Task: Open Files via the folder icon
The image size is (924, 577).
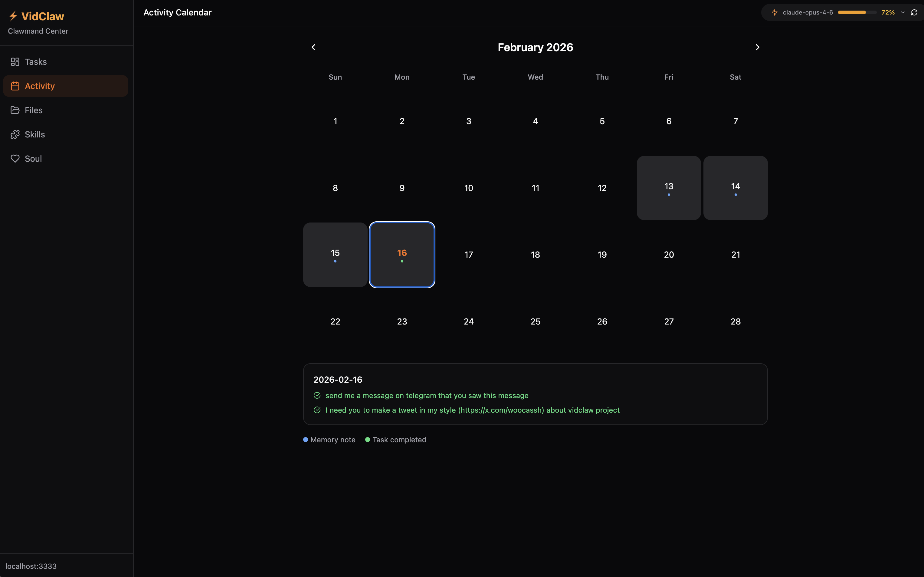Action: [x=15, y=110]
